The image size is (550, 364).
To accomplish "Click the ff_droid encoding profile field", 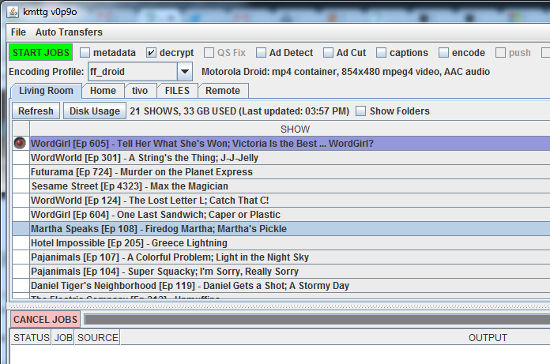I will (x=133, y=72).
